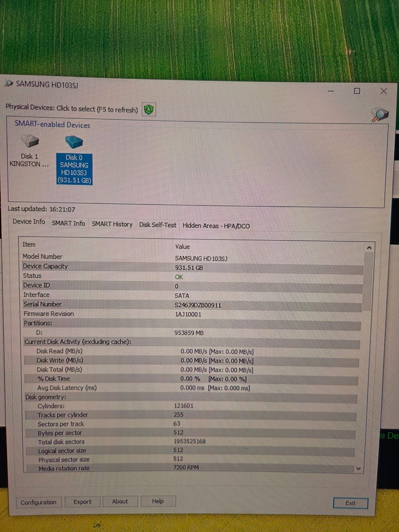Click the Exit button
399x532 pixels.
350,503
